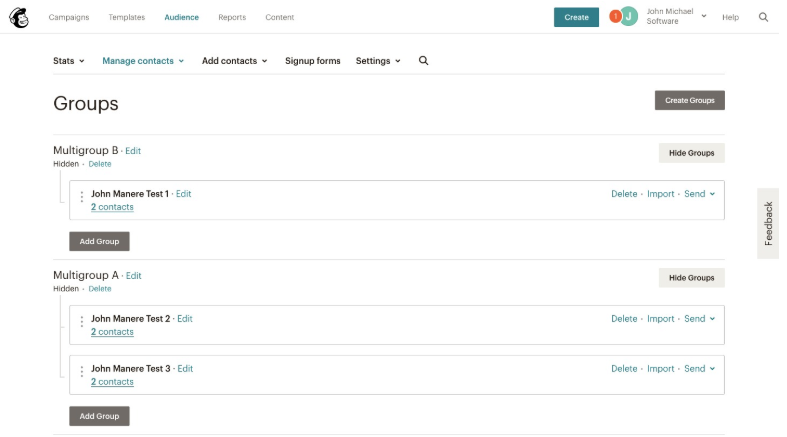Edit the Multigroup A title

pyautogui.click(x=134, y=276)
